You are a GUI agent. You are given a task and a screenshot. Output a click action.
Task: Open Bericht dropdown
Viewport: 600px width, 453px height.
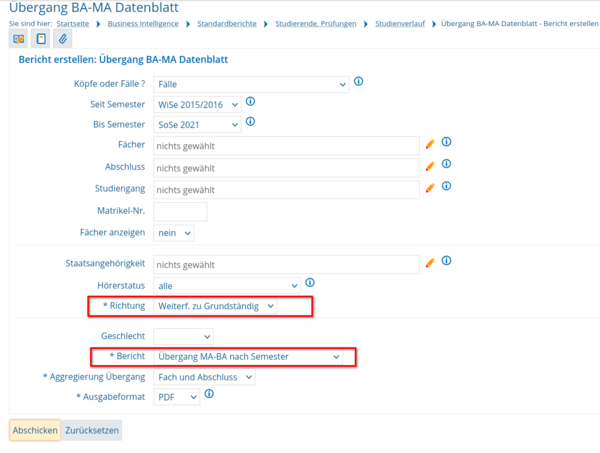tap(248, 357)
